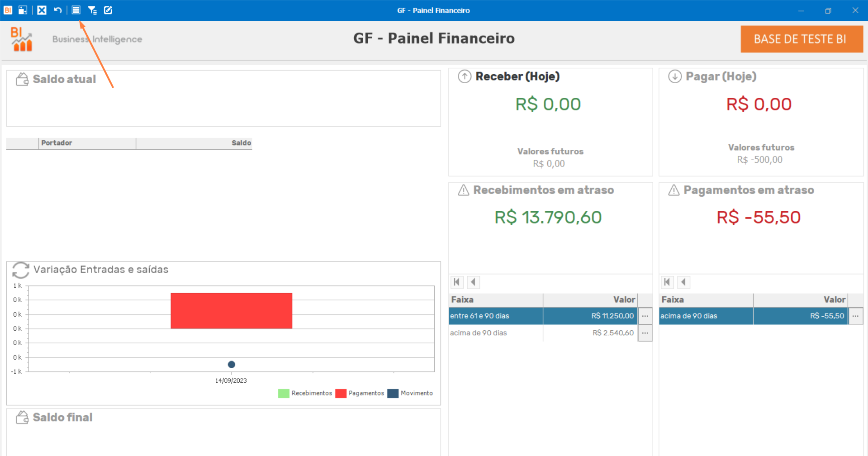Click the layout resize icon in toolbar
The width and height of the screenshot is (868, 456).
pos(23,10)
